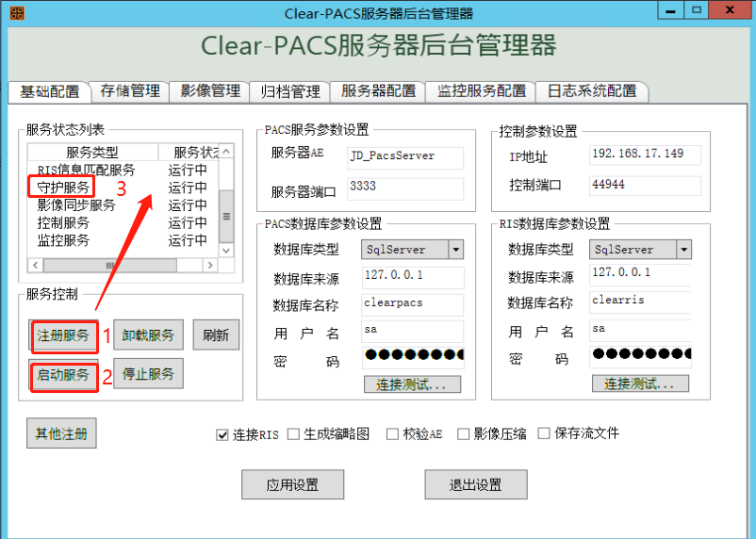
Task: Click 应用设置 to apply settings
Action: (291, 485)
